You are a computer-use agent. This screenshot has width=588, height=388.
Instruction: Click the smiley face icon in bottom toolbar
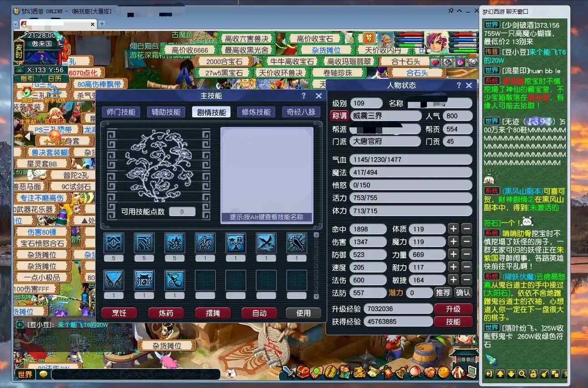[443, 372]
